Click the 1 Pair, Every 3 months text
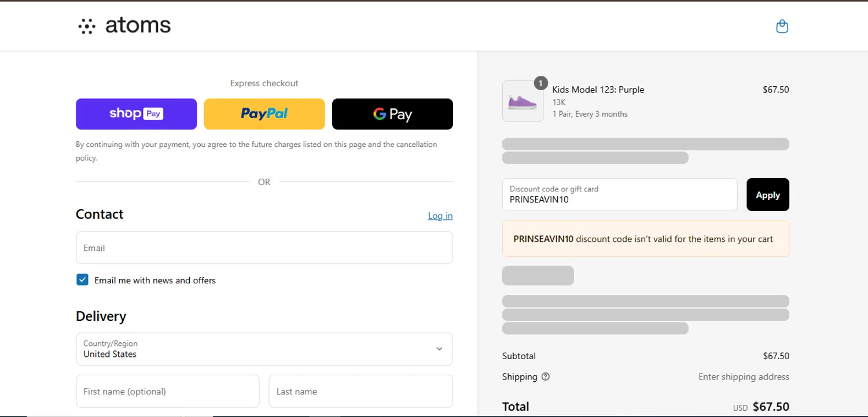Image resolution: width=868 pixels, height=417 pixels. pyautogui.click(x=590, y=114)
